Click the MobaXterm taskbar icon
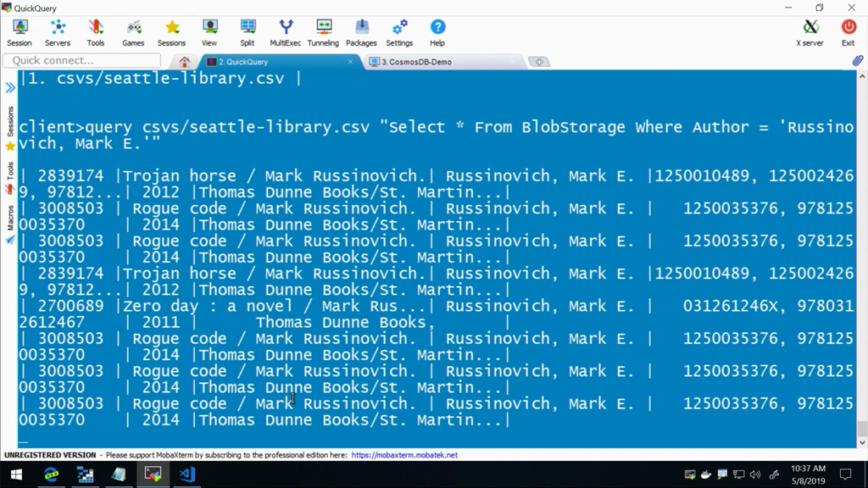Viewport: 868px width, 488px height. click(x=153, y=474)
